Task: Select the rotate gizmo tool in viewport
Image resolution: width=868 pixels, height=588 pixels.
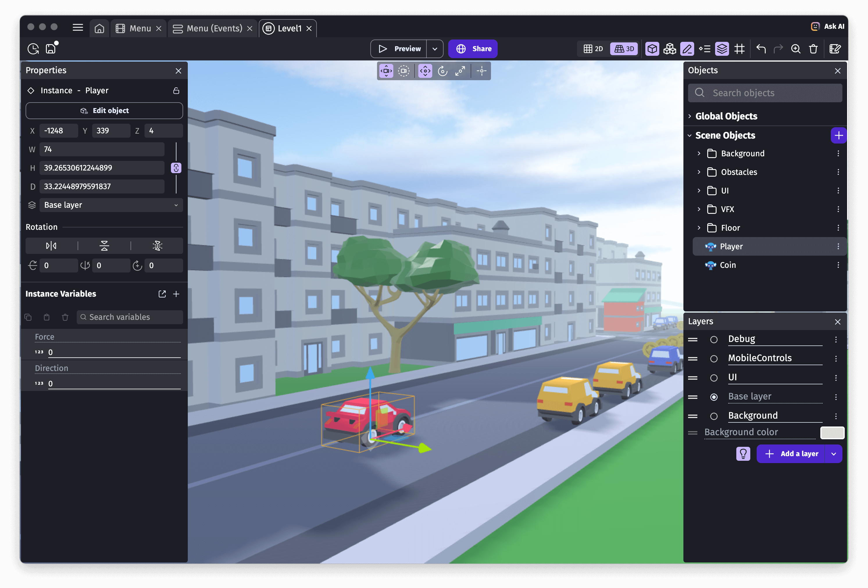Action: click(x=443, y=71)
